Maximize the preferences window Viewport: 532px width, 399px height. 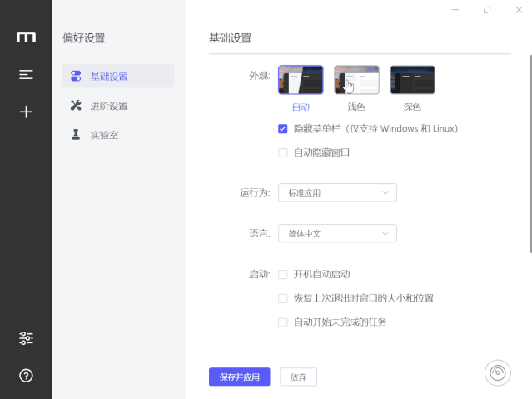click(487, 10)
